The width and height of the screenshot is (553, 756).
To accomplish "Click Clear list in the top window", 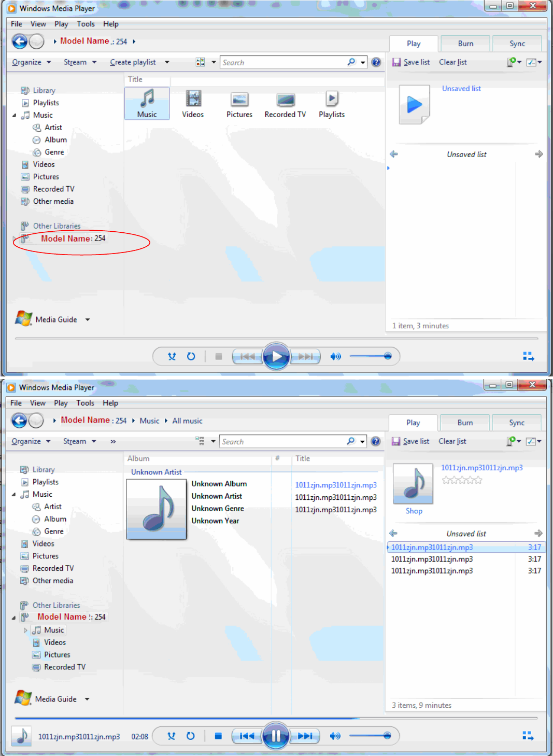I will pos(453,62).
